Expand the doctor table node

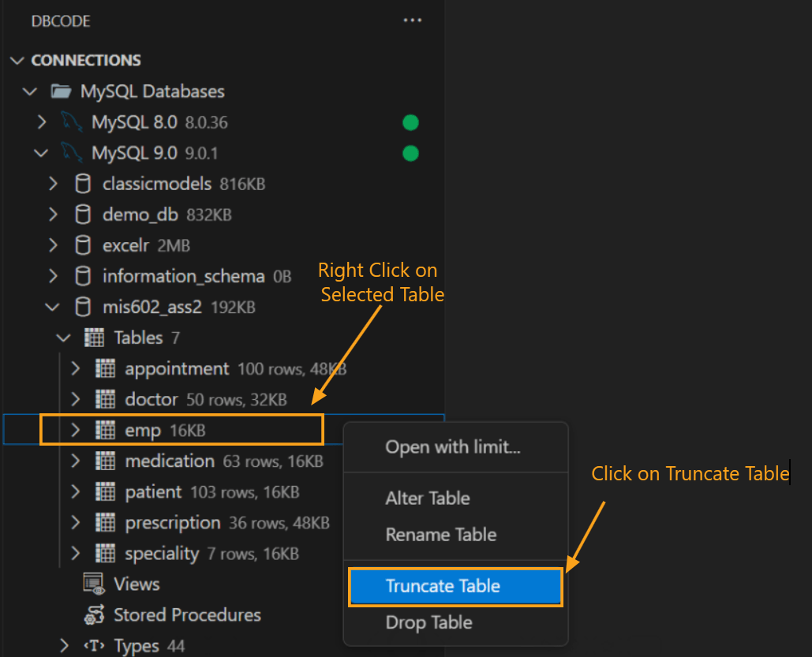[74, 399]
